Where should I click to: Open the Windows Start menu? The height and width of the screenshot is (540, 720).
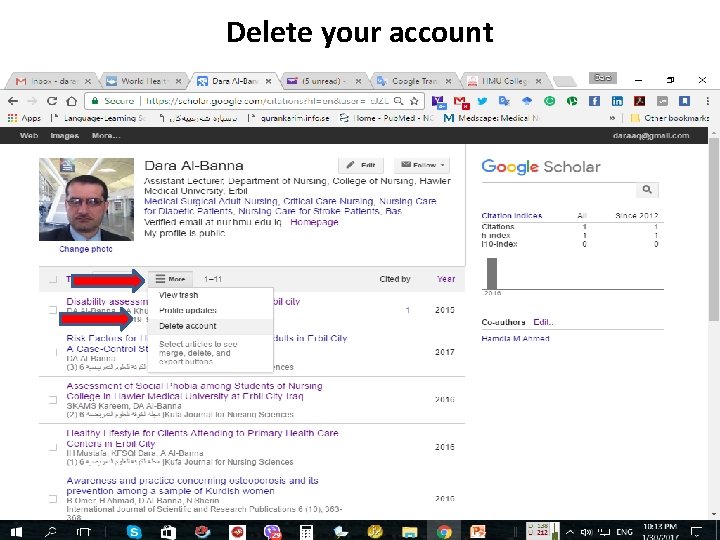tap(16, 532)
